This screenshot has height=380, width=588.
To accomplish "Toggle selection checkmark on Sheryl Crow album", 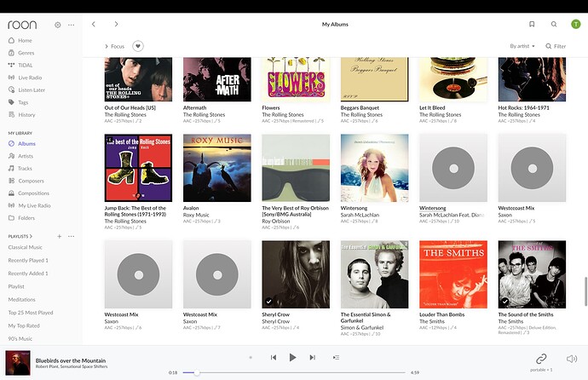I will pyautogui.click(x=268, y=302).
